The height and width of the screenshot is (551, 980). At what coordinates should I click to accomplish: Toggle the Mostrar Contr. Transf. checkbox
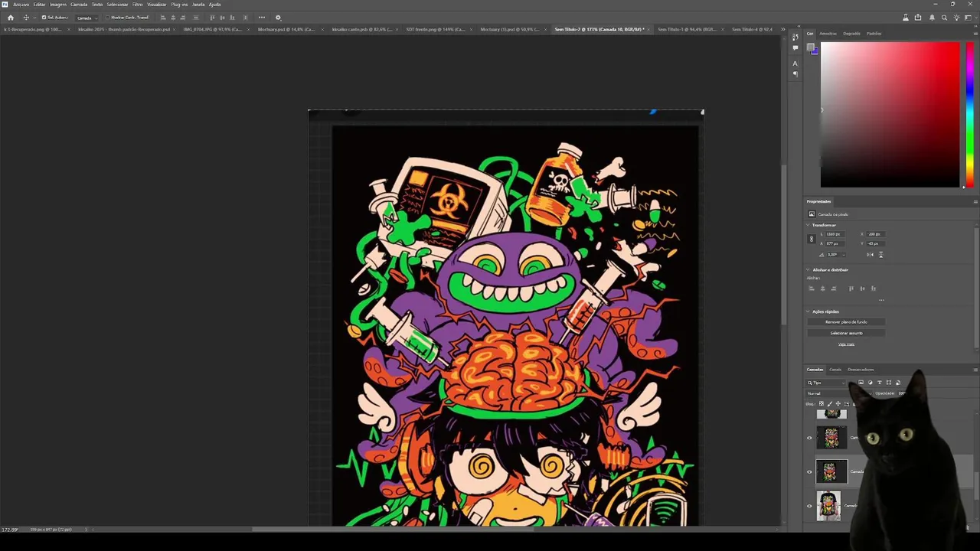click(x=108, y=18)
